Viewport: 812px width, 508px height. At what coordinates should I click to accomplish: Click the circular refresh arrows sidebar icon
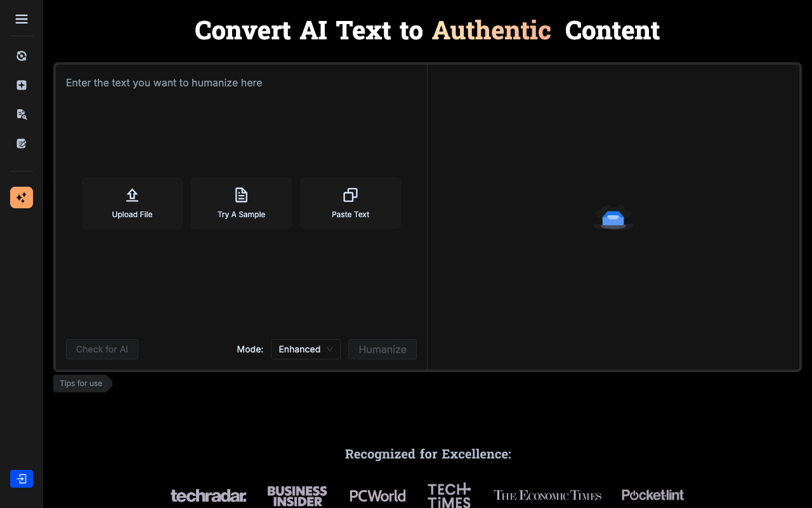pyautogui.click(x=22, y=56)
